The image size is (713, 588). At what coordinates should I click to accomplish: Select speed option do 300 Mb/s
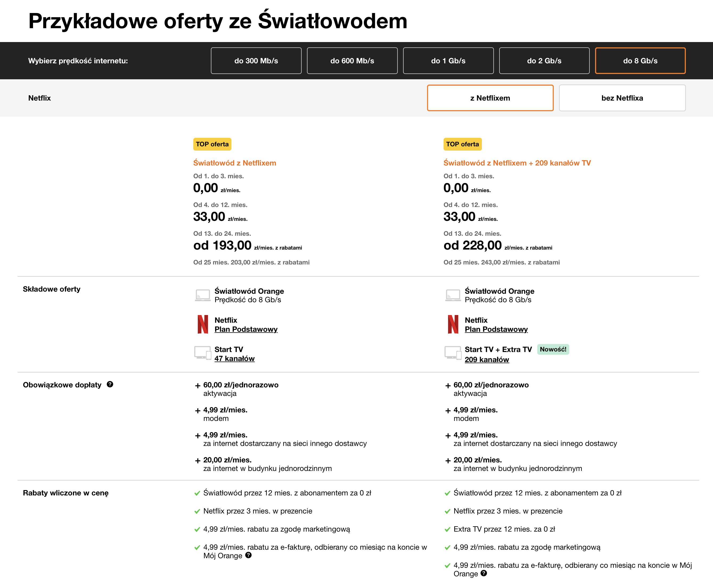click(x=256, y=61)
